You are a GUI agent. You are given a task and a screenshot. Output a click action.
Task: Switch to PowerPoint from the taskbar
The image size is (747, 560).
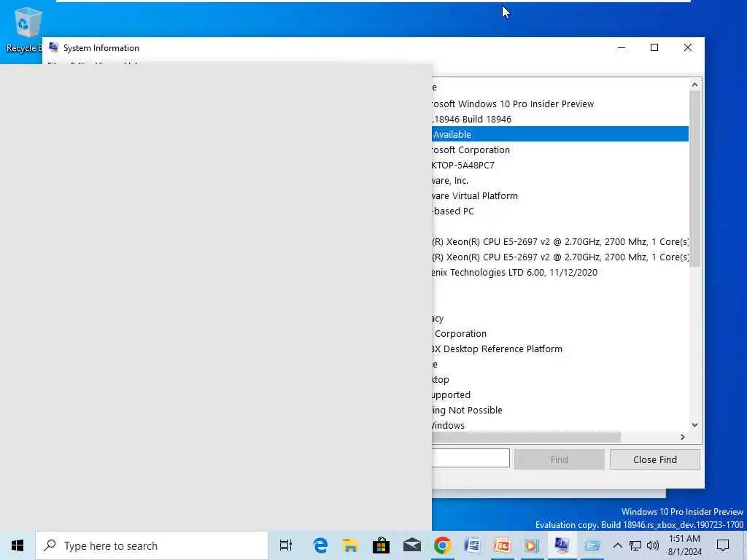pos(502,545)
